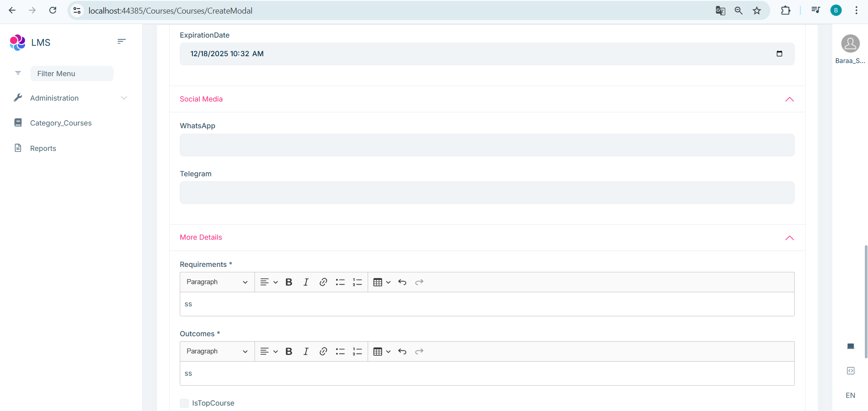
Task: Click the WhatsApp input field
Action: pos(487,145)
